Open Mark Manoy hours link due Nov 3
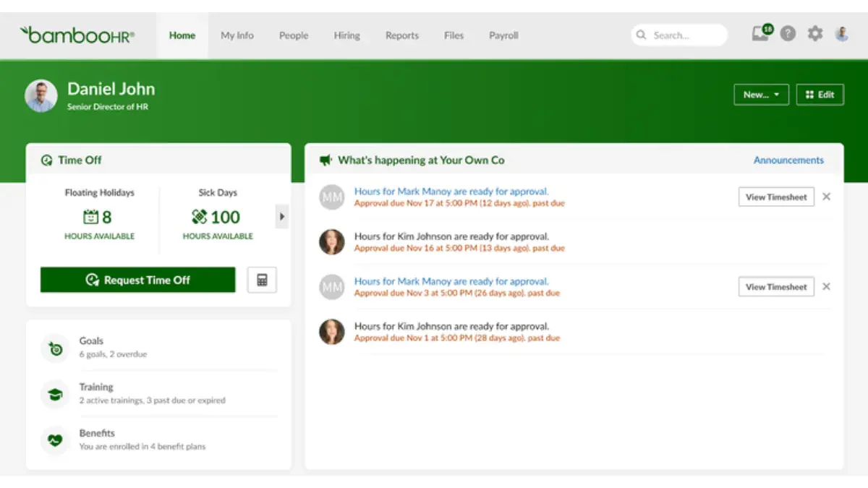The width and height of the screenshot is (868, 488). coord(451,281)
